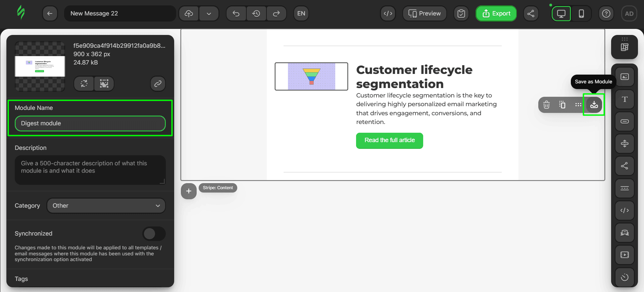The image size is (644, 292).
Task: Click the undo arrow icon
Action: click(x=236, y=13)
